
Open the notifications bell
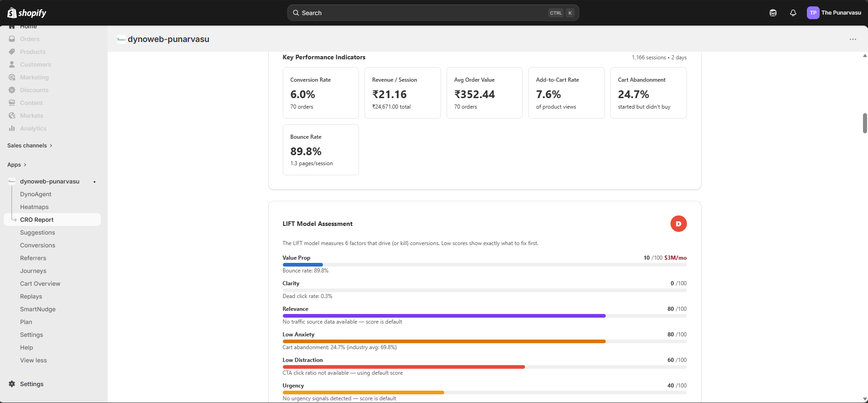(793, 13)
